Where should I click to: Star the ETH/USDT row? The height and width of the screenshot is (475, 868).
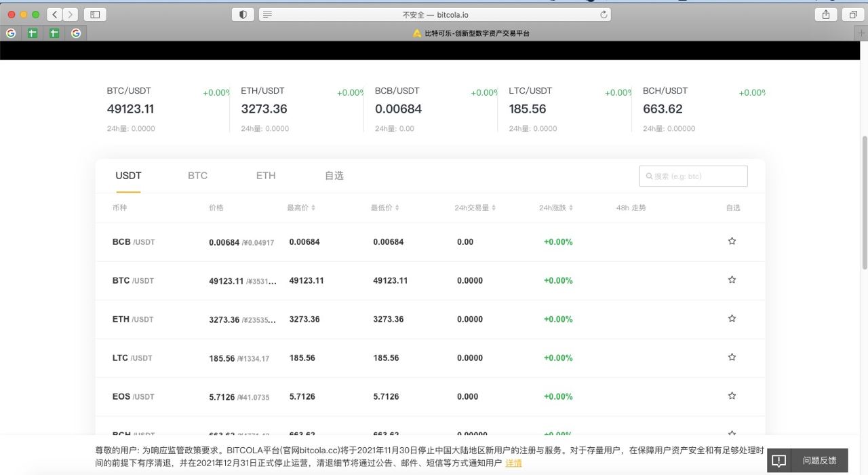point(732,318)
